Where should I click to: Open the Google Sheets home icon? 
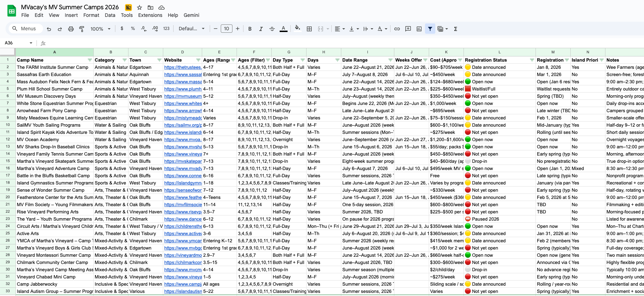tap(12, 11)
